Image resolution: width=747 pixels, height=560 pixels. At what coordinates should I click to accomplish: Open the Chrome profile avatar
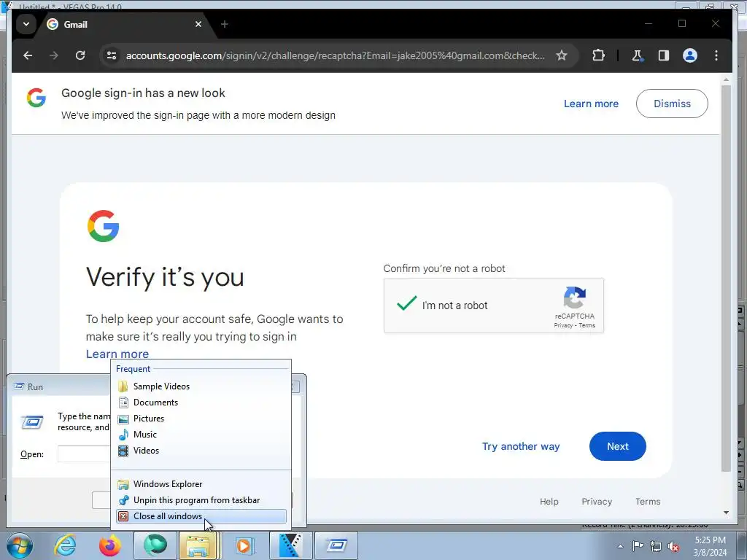(690, 55)
